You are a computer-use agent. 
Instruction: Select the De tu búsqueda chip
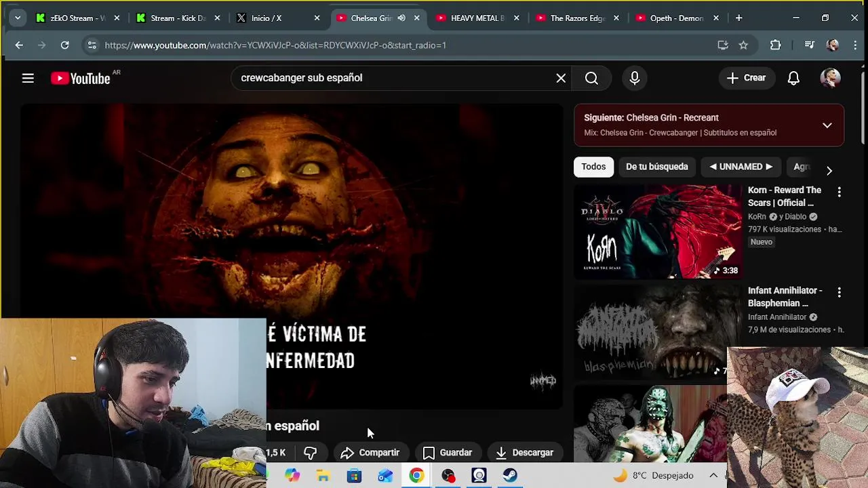(x=656, y=167)
